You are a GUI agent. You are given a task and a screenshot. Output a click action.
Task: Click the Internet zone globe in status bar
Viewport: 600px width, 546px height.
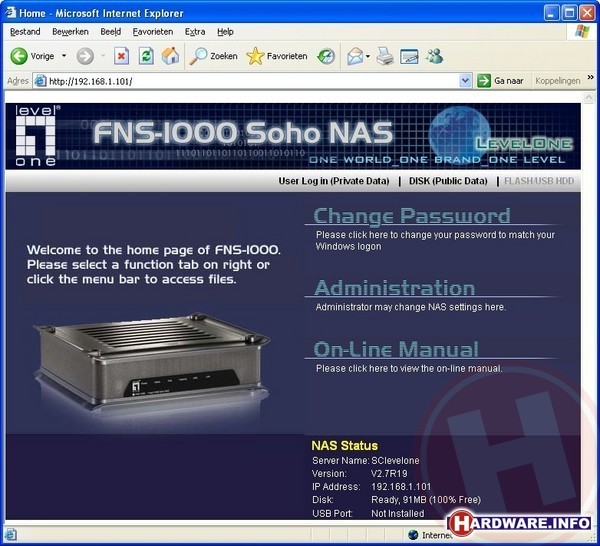[413, 534]
